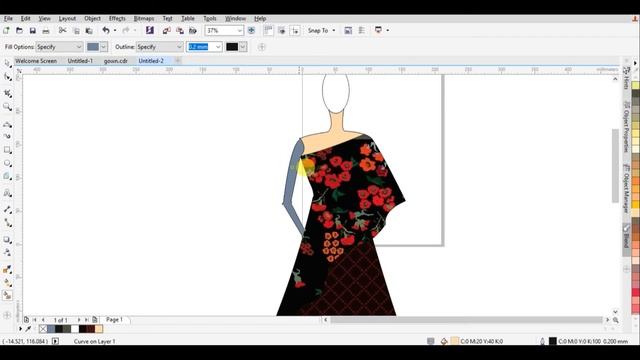Select the Parallel Dimension tool

coord(7,209)
